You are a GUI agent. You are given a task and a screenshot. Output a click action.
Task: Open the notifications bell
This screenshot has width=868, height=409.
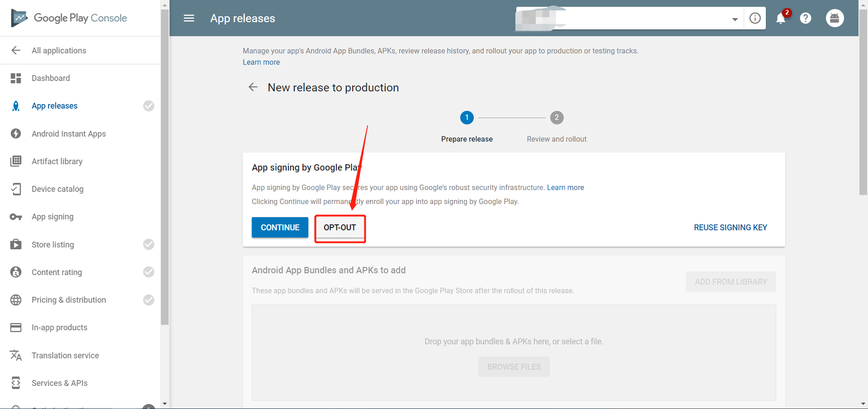pos(781,18)
